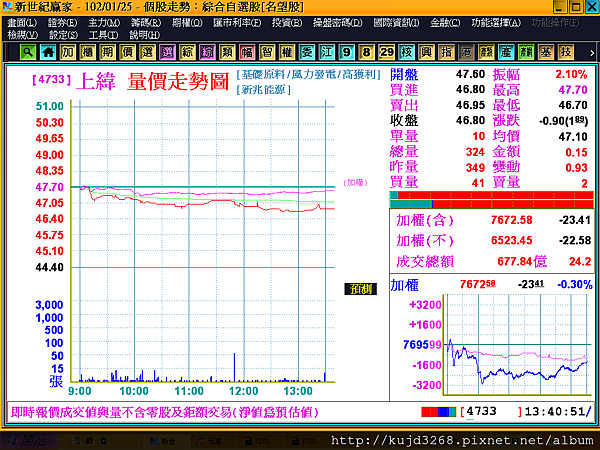Open the cyan 委 toolbar icon
The height and width of the screenshot is (450, 600).
pos(307,52)
